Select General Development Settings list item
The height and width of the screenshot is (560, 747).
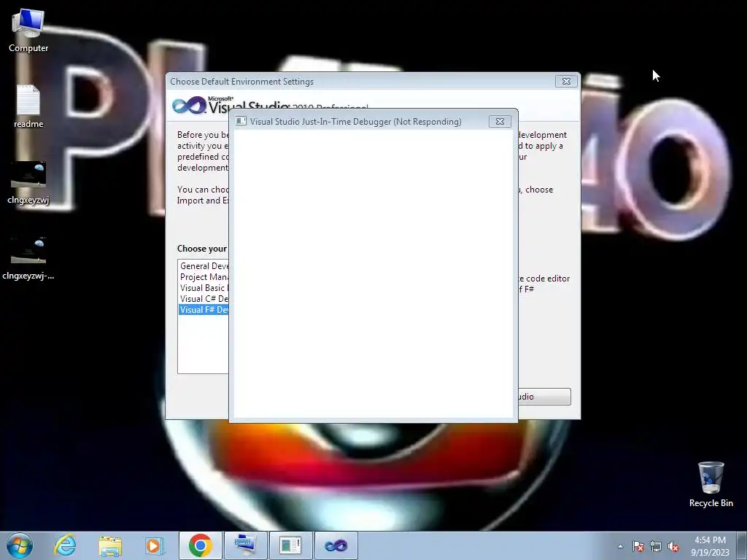pyautogui.click(x=204, y=266)
